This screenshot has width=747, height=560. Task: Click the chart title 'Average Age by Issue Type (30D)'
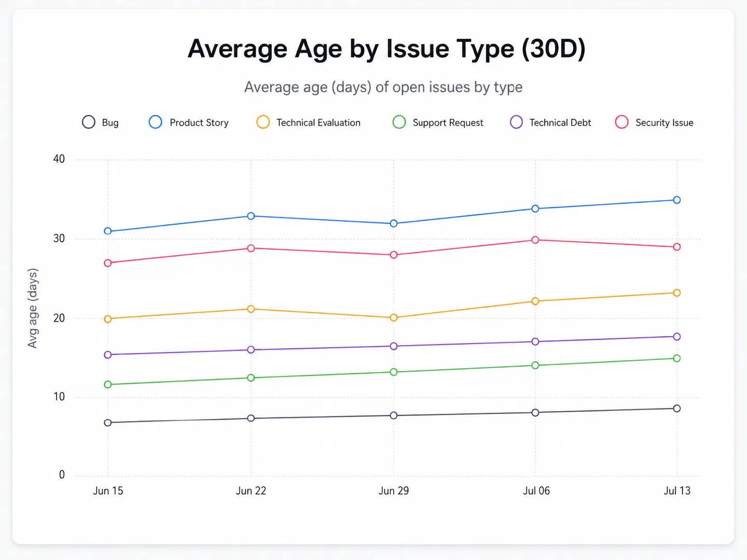[x=386, y=49]
